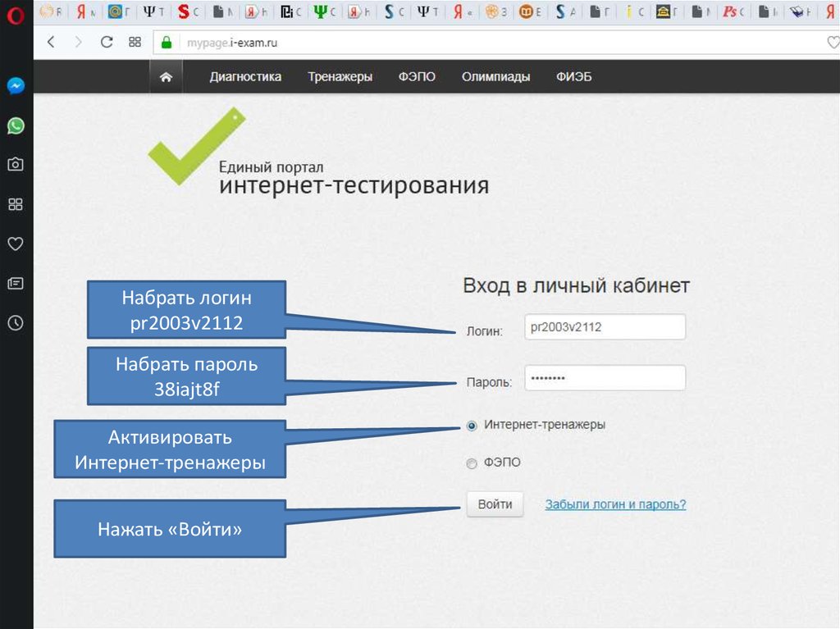Click the Пароль: field label
Image resolution: width=840 pixels, height=629 pixels.
(489, 382)
